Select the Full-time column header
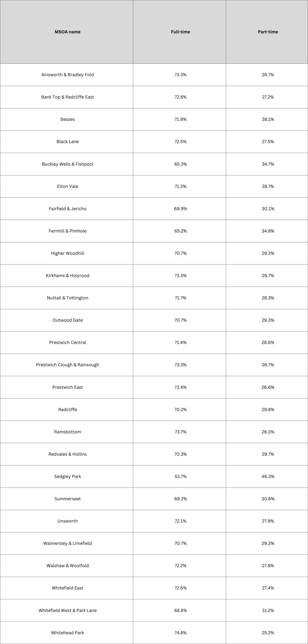 pos(180,32)
